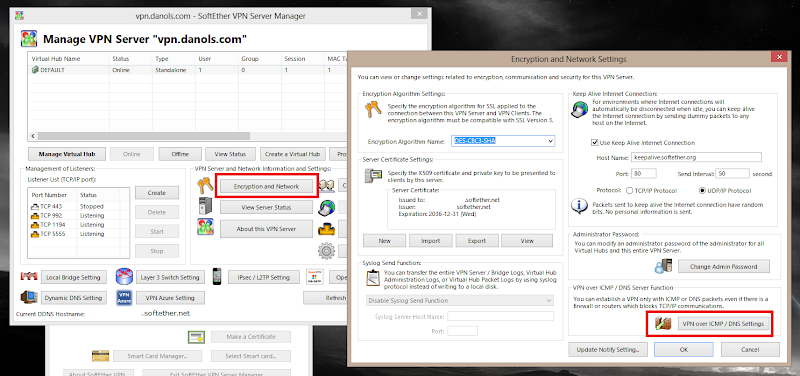Viewport: 800px width, 376px height.
Task: Click the VPN over ICMP / DNS Settings button
Action: [x=723, y=324]
